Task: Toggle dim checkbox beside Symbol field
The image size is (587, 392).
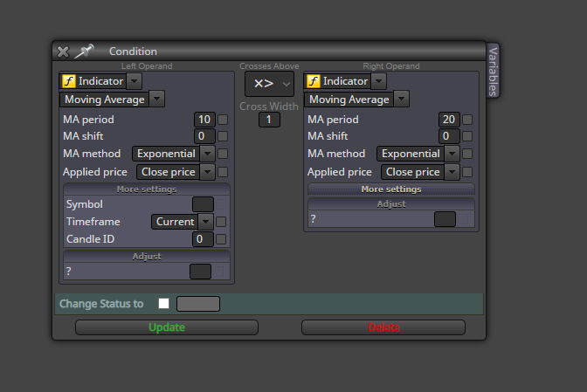Action: (x=221, y=204)
